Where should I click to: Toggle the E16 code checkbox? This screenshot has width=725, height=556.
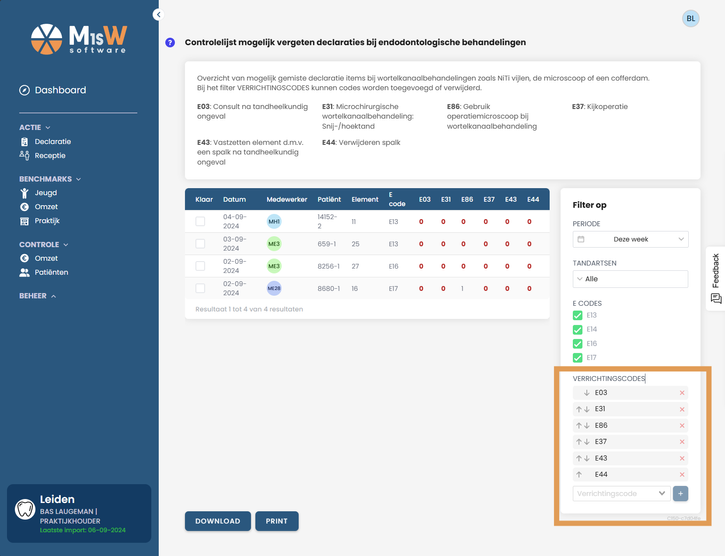tap(578, 344)
